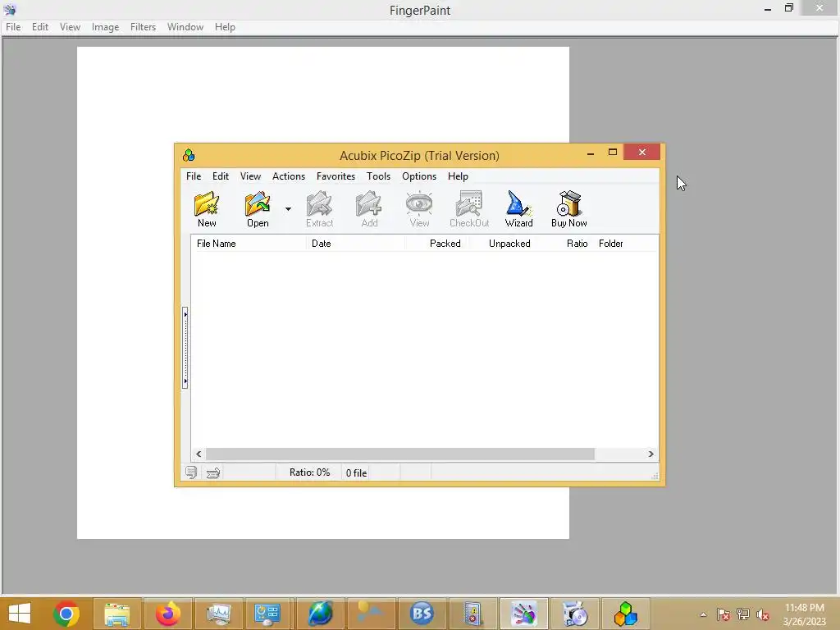This screenshot has height=630, width=840.
Task: Open FingerPaint File menu
Action: point(13,27)
